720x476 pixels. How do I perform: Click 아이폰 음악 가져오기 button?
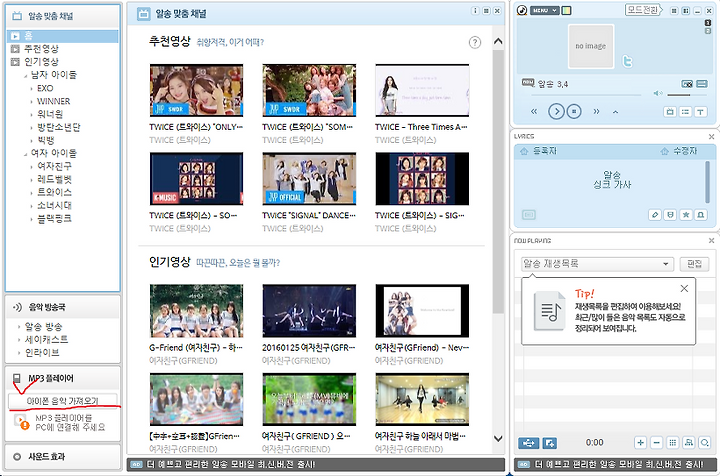point(63,401)
